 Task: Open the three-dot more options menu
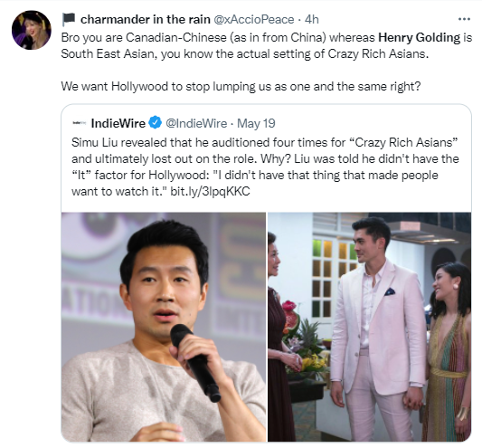point(464,19)
